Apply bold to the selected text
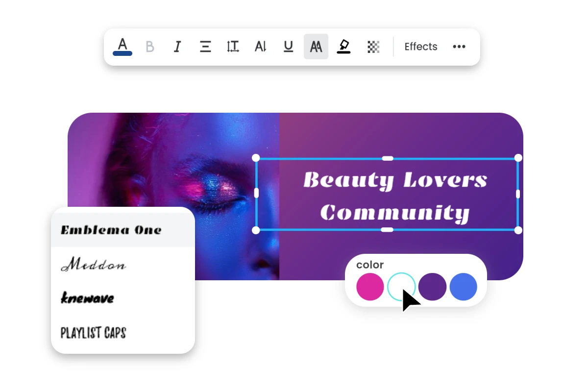The image size is (588, 392). pos(149,47)
